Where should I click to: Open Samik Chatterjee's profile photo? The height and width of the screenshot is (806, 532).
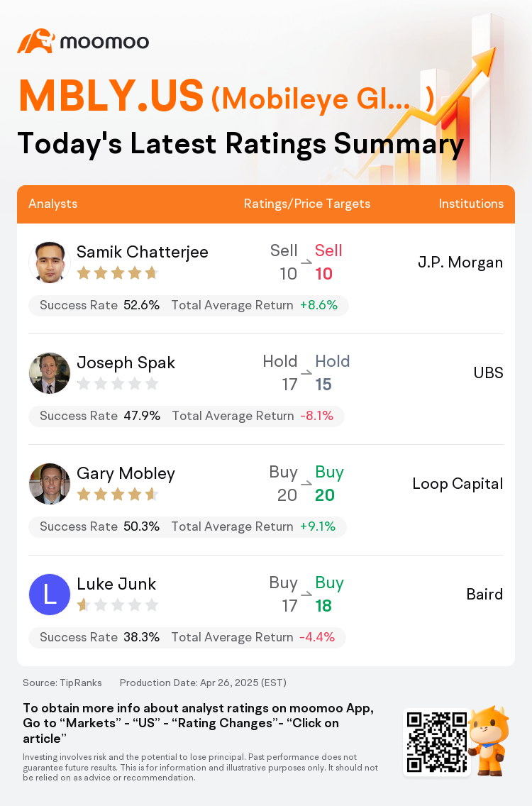click(50, 263)
